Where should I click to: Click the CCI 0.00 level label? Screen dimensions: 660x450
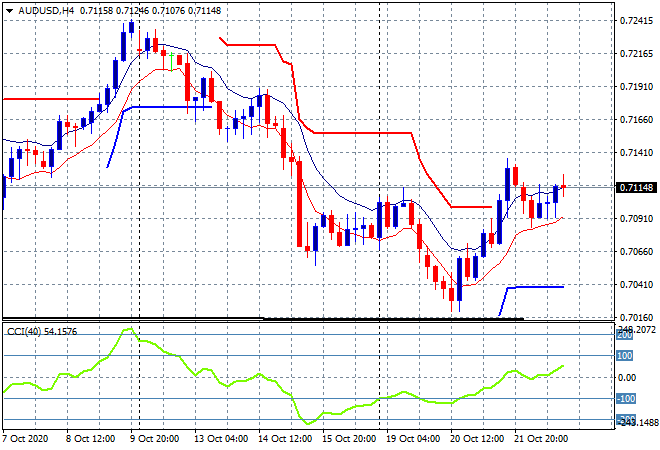[x=627, y=378]
